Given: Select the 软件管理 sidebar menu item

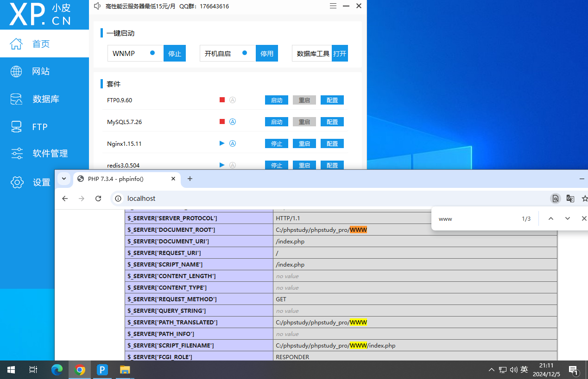Looking at the screenshot, I should pyautogui.click(x=50, y=154).
